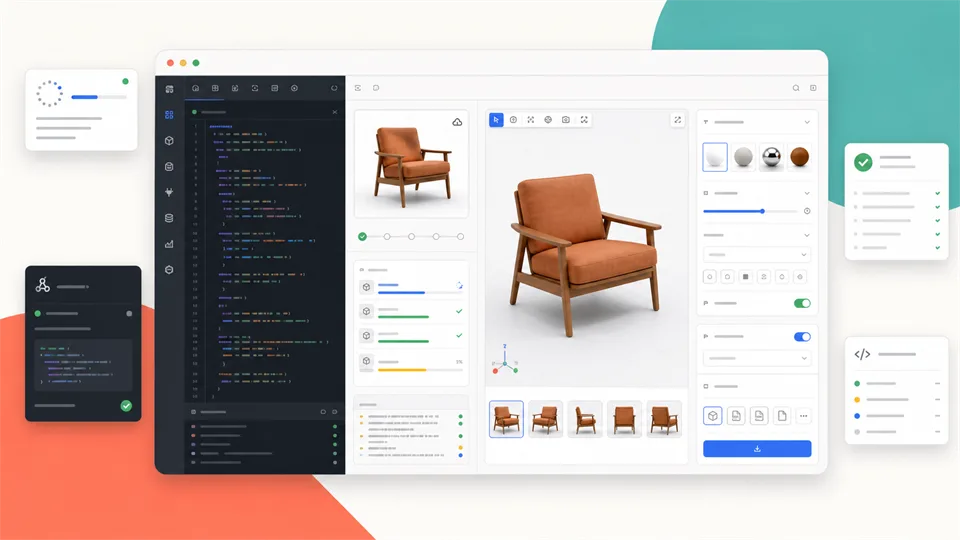
Task: Turn off the green toggle switch in the properties panel
Action: coord(802,303)
